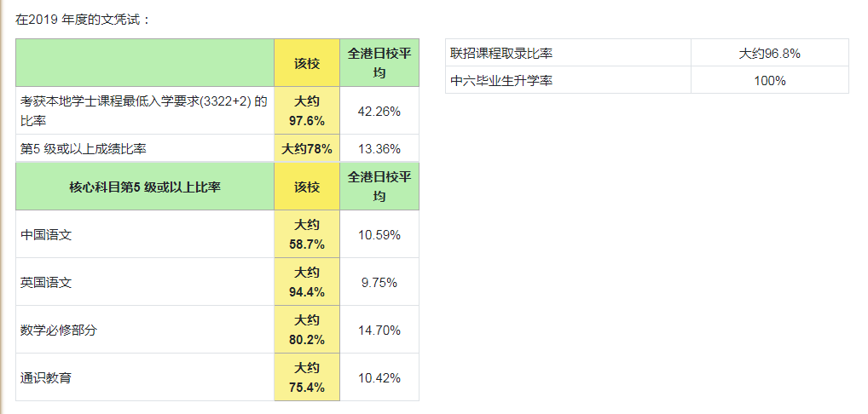Click the 英国语文 row label
Viewport: 868px width, 414px height.
click(46, 282)
